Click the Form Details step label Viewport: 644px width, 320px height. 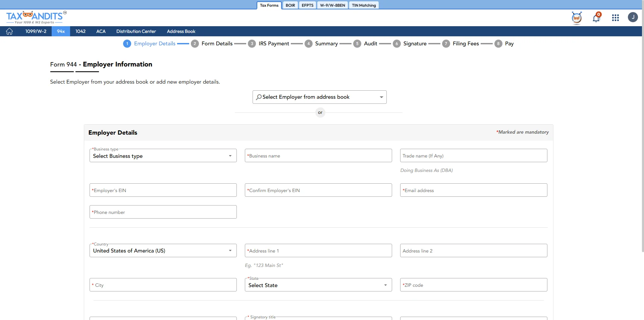[217, 44]
